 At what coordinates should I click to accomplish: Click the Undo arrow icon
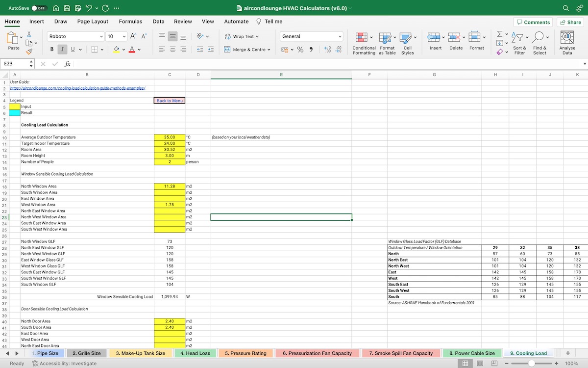[89, 8]
